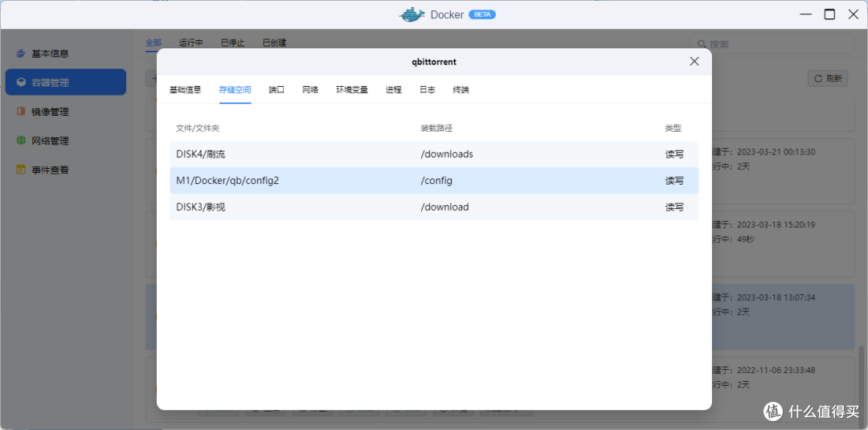Close the qbittorrent details dialog
This screenshot has height=430, width=868.
click(x=694, y=61)
